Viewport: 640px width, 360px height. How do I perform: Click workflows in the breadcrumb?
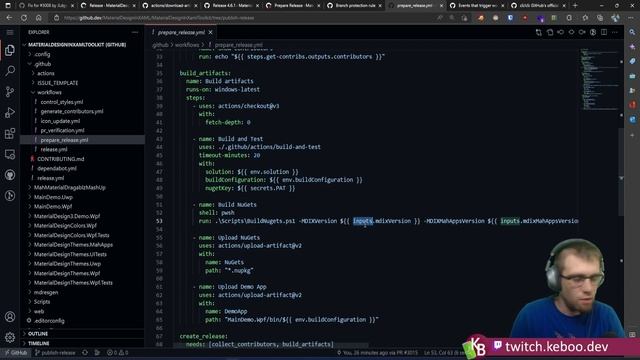coord(187,45)
